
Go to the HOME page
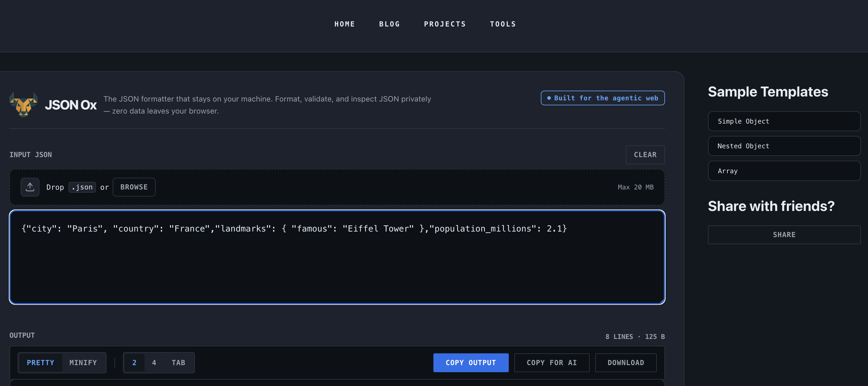point(344,24)
